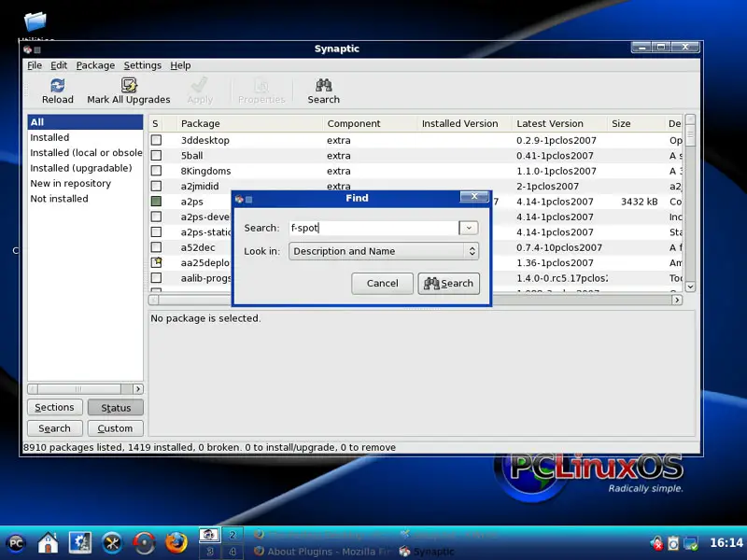Switch to virtual desktop 1 pager
747x560 pixels.
click(209, 535)
